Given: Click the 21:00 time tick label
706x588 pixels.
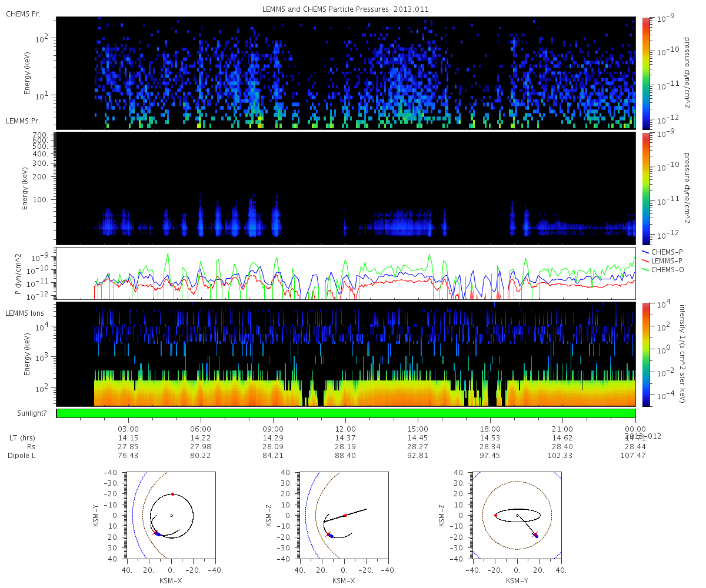Looking at the screenshot, I should (x=562, y=429).
